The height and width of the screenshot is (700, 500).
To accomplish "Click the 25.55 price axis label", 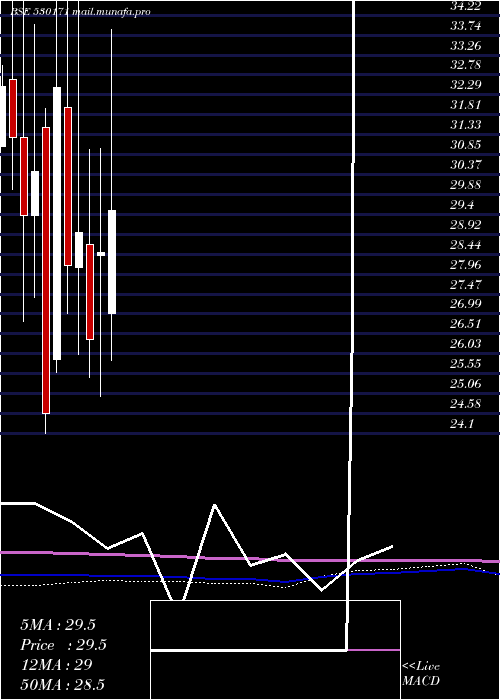I will [466, 364].
